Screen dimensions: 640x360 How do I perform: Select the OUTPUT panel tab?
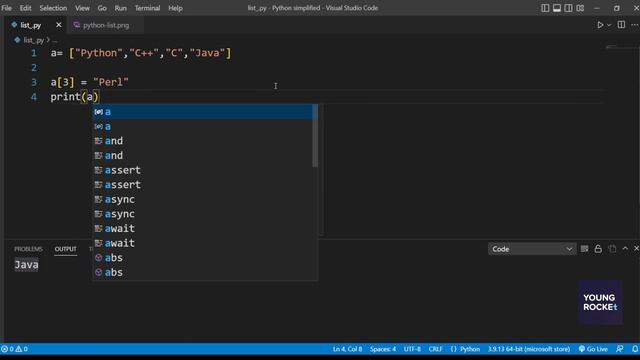pos(65,249)
